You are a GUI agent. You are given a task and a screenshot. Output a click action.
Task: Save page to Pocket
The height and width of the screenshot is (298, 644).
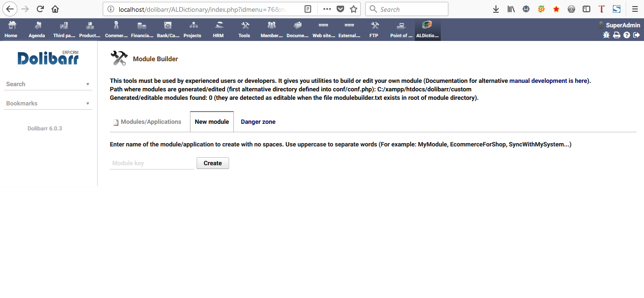pos(340,9)
